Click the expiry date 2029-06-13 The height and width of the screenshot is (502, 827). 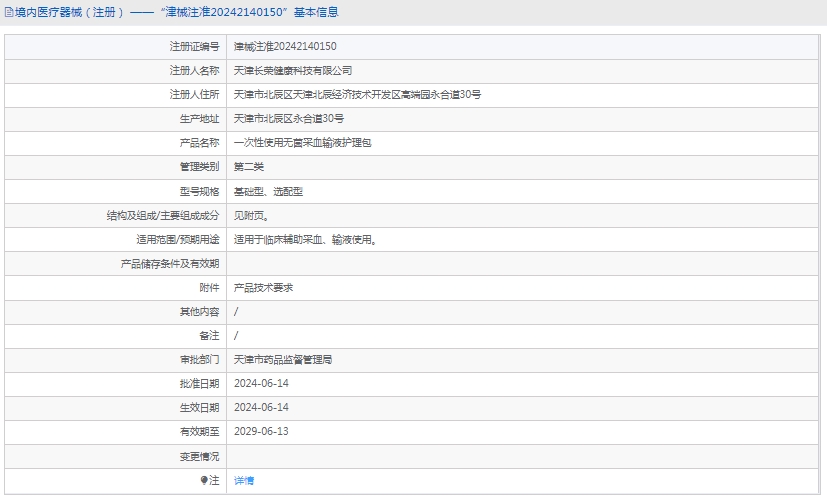[260, 431]
